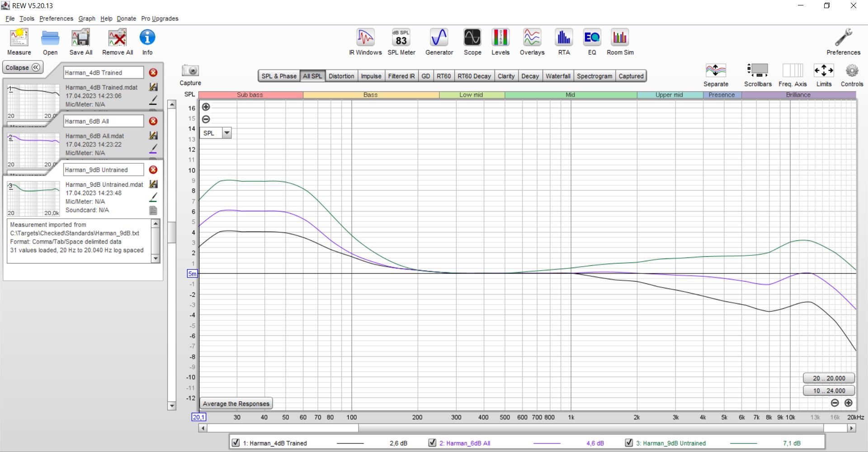
Task: Switch to the Spectrogram tab
Action: point(594,76)
